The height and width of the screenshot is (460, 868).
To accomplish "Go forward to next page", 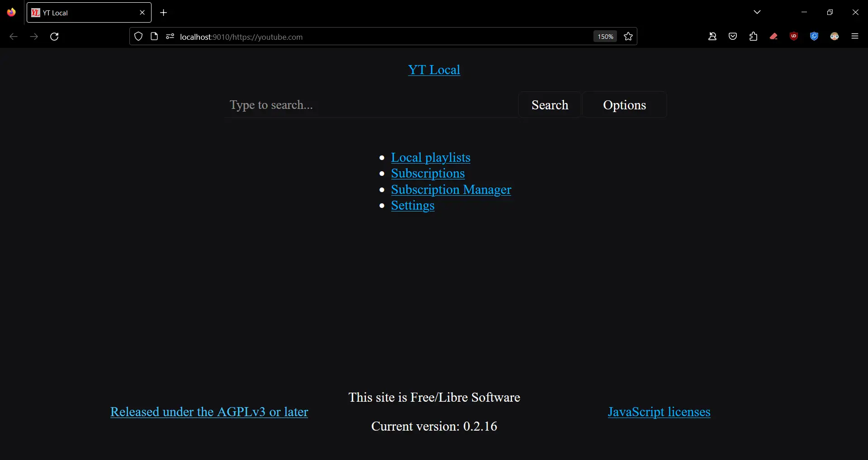I will pyautogui.click(x=34, y=37).
